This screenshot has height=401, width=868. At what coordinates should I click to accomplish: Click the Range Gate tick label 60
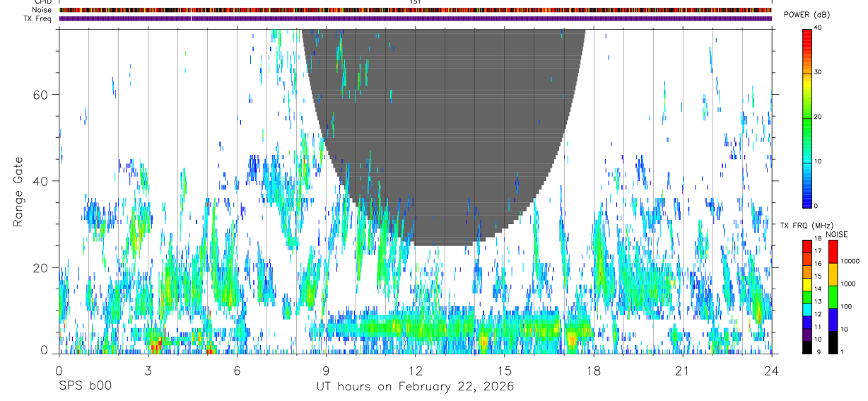click(x=40, y=95)
